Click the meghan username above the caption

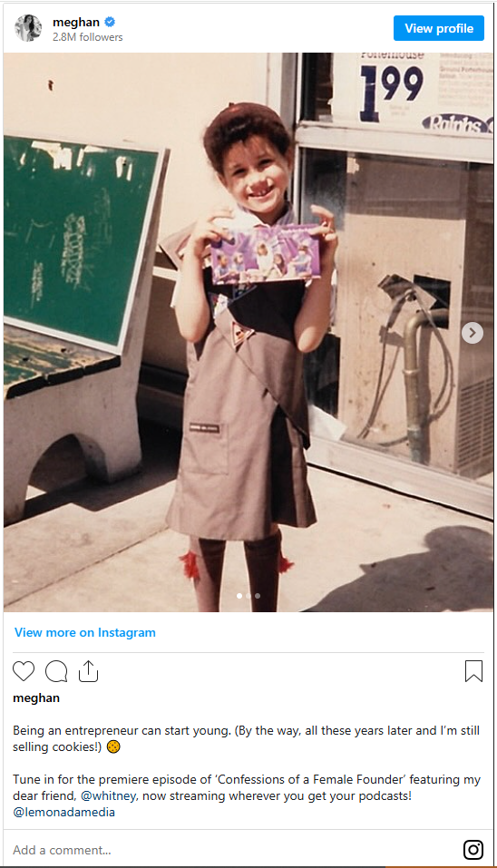36,698
